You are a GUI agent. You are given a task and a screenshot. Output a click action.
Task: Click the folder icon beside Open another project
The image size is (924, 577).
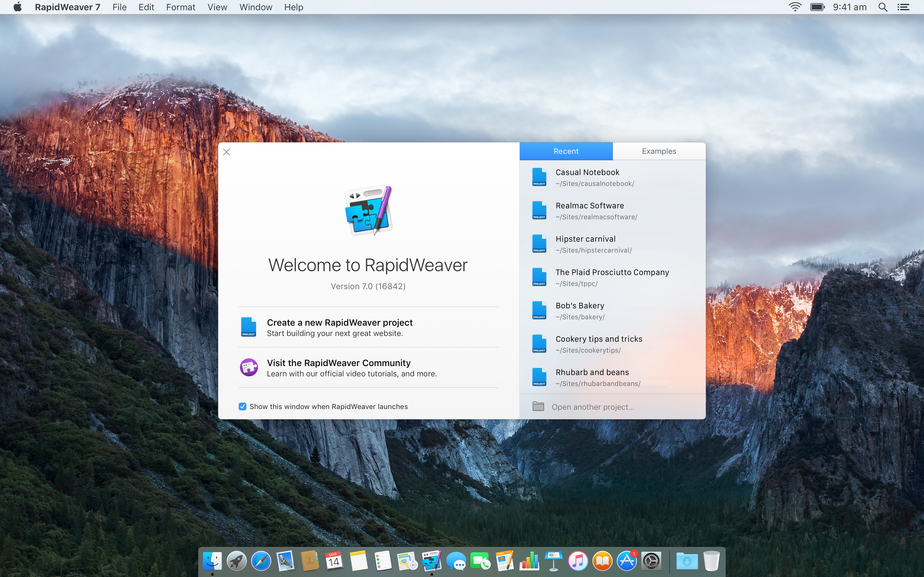[x=538, y=406]
